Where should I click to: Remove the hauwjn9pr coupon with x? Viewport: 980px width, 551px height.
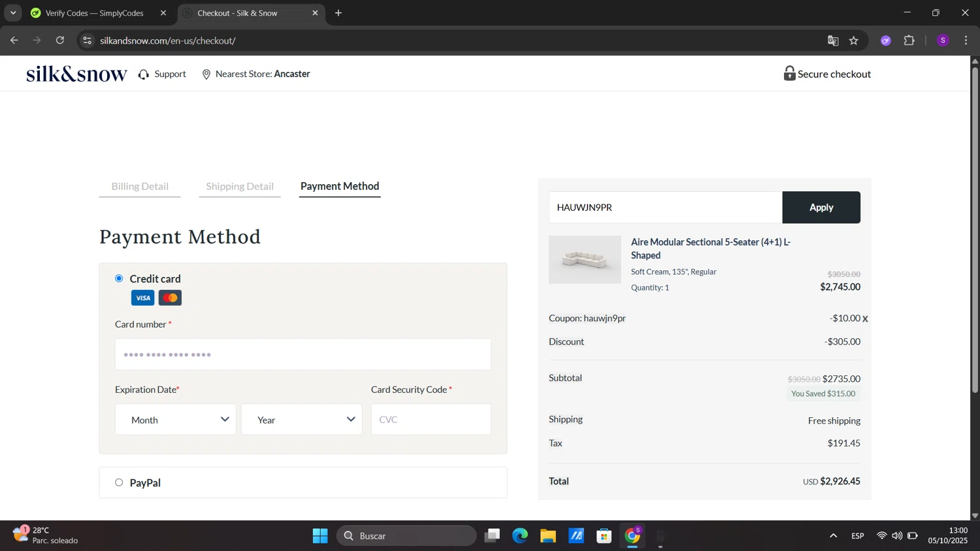click(x=865, y=319)
